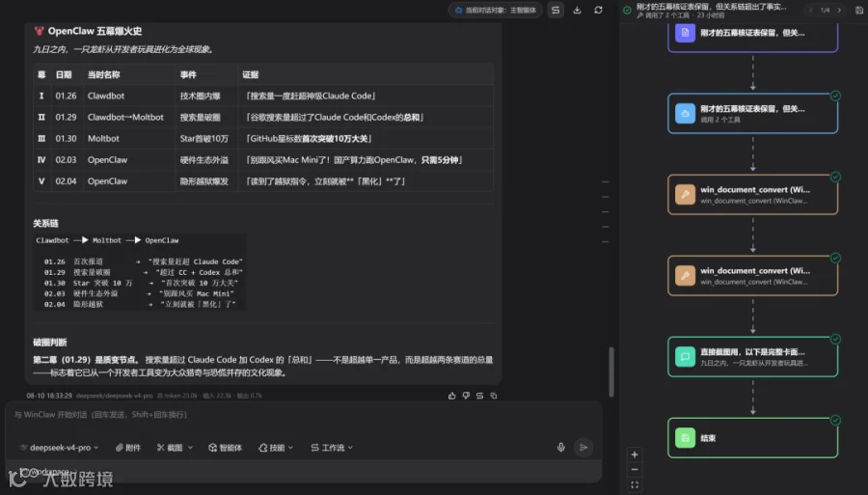Click the refresh icon in the top bar
Screen dimensions: 868x495
598,10
